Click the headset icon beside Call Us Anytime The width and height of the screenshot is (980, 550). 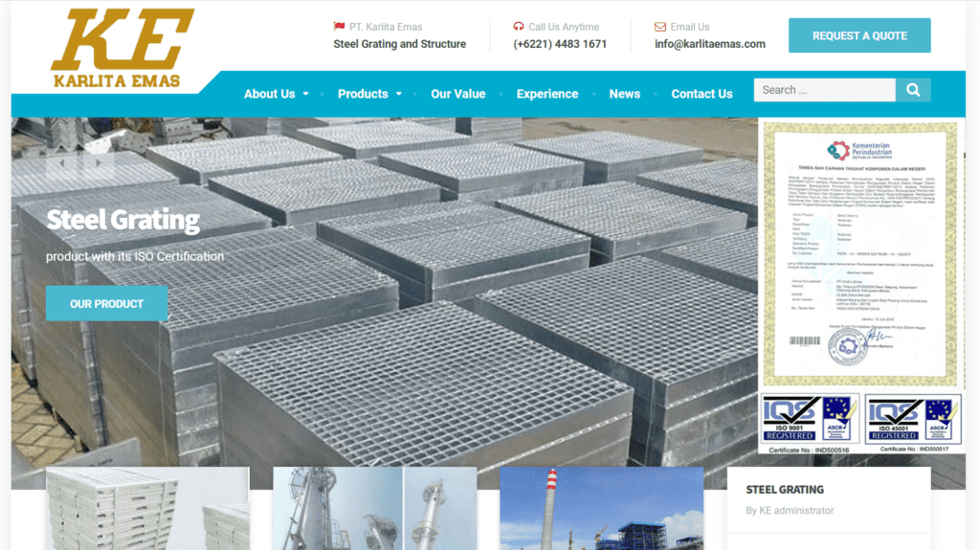[x=518, y=26]
